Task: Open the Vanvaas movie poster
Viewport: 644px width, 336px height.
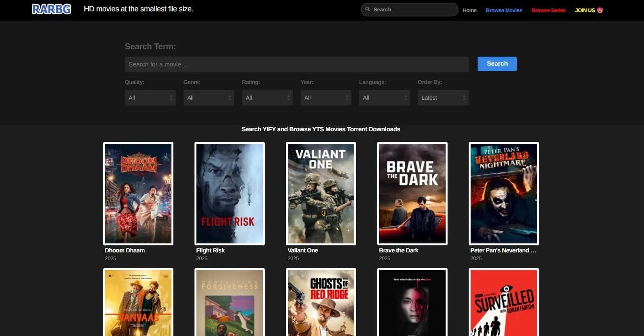Action: click(x=138, y=302)
